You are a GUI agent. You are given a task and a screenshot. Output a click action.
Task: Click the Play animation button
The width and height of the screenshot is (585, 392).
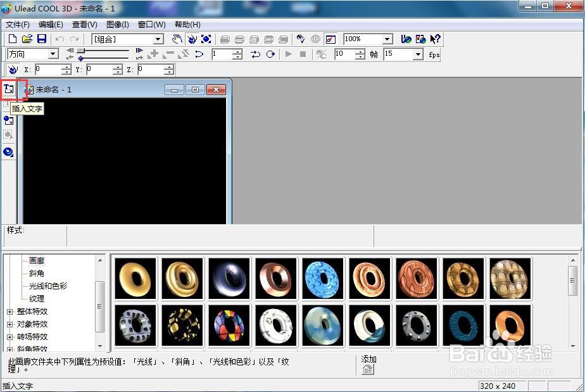tap(289, 54)
